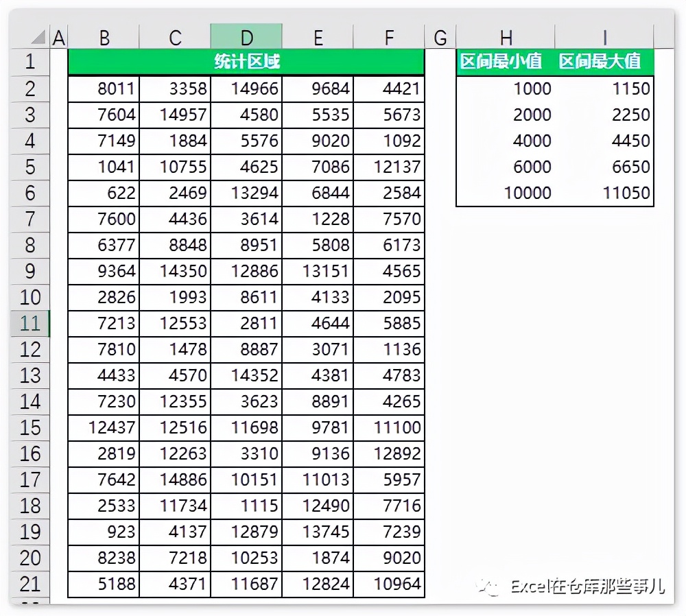Click the select-all corner triangle

point(38,37)
